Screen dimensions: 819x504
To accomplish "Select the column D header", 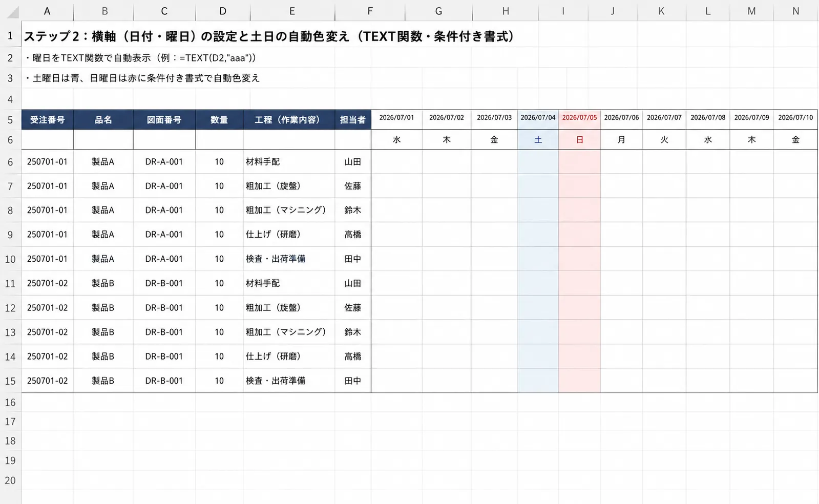I will (x=222, y=11).
